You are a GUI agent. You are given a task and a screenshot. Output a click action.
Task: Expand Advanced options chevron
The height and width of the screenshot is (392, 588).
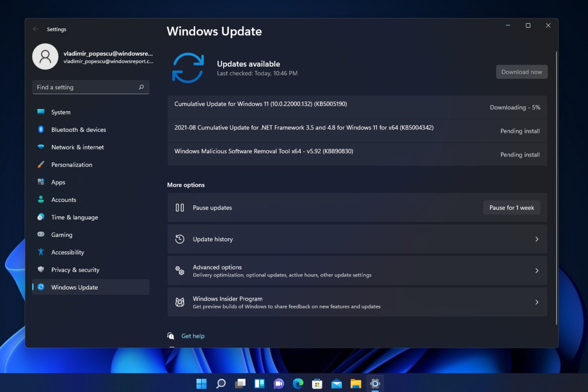tap(537, 270)
